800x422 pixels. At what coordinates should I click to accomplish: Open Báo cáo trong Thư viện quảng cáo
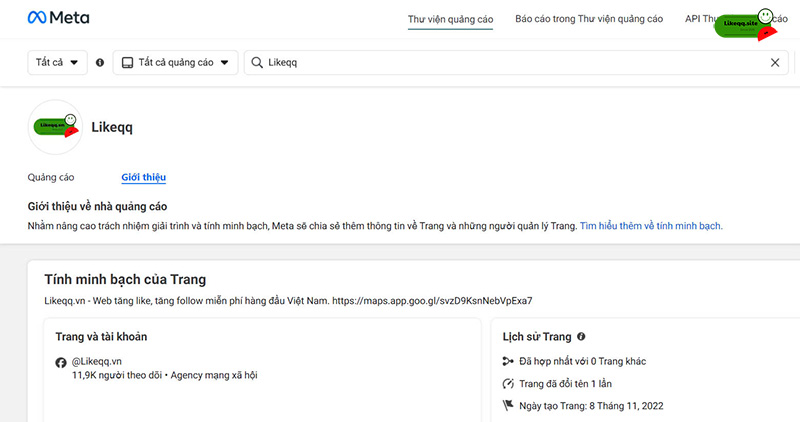pyautogui.click(x=589, y=19)
